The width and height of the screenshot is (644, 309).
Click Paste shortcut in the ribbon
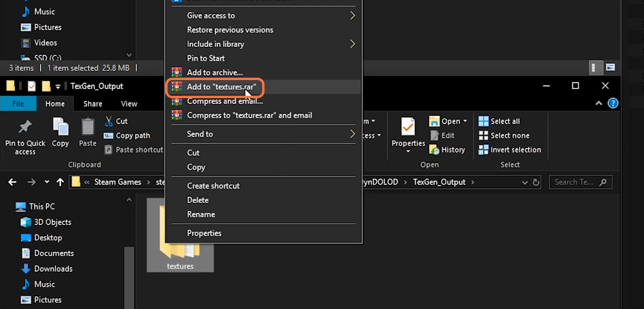133,149
